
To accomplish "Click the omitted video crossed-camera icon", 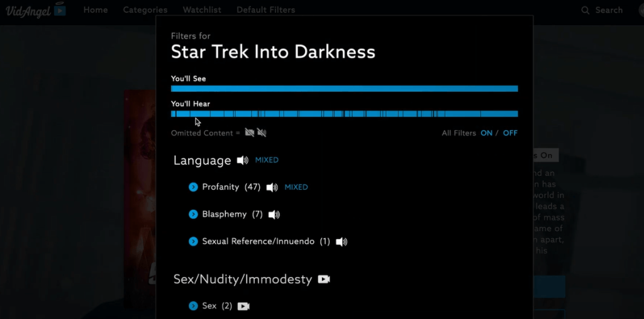I will point(250,132).
